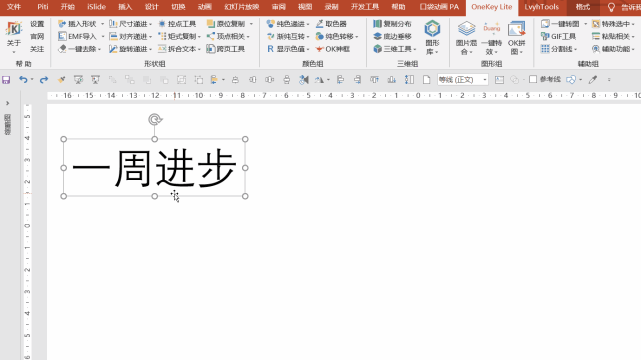Open the 一键特效 Duang dropdown
Viewport: 641px width, 360px height.
[x=491, y=38]
